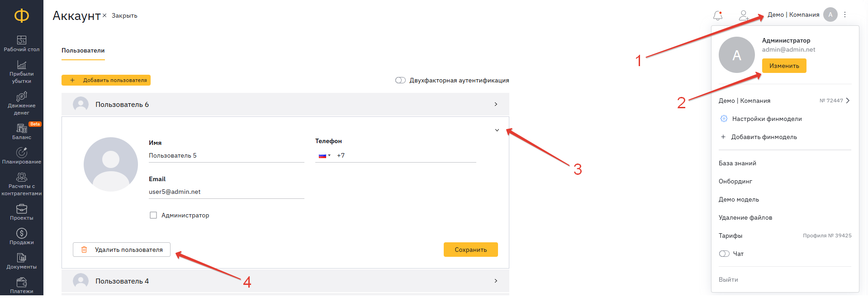This screenshot has height=303, width=868.
Task: Select the Пользователи tab
Action: pyautogui.click(x=83, y=51)
